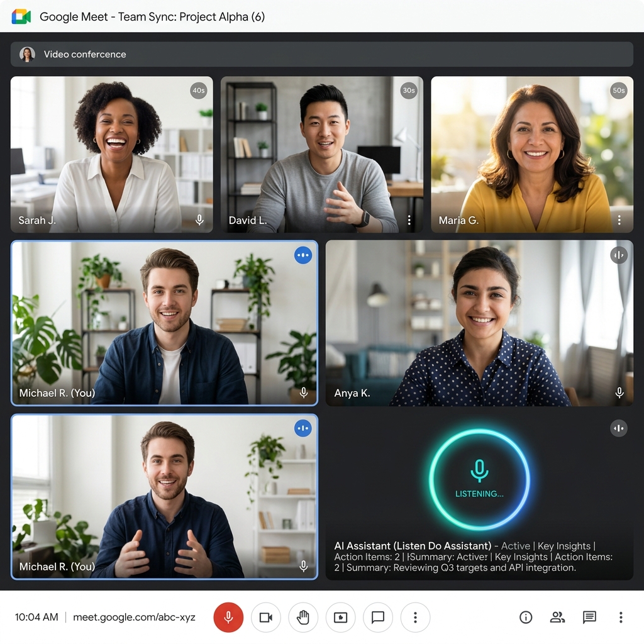Open captions speech bubble button
644x644 pixels.
pyautogui.click(x=378, y=617)
